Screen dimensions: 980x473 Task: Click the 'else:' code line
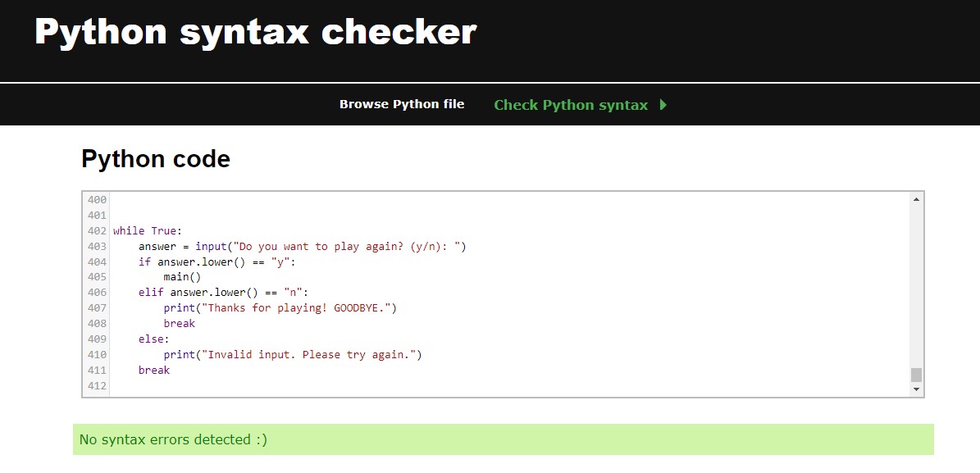pos(154,339)
